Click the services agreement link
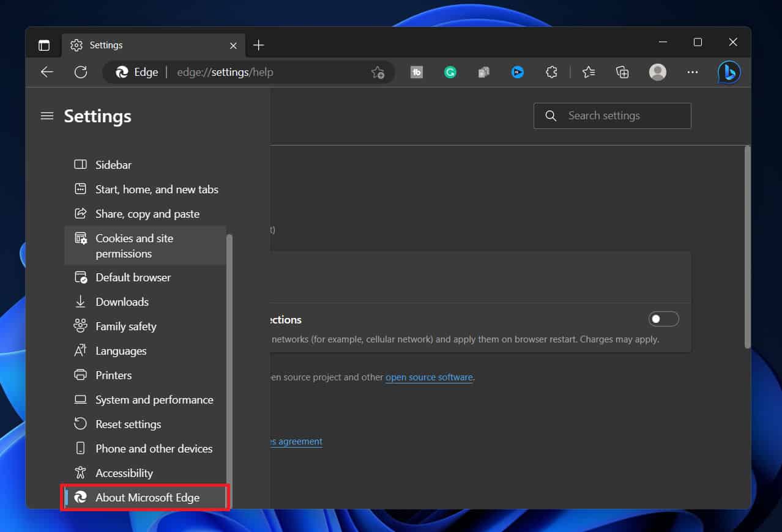782x532 pixels. point(297,441)
